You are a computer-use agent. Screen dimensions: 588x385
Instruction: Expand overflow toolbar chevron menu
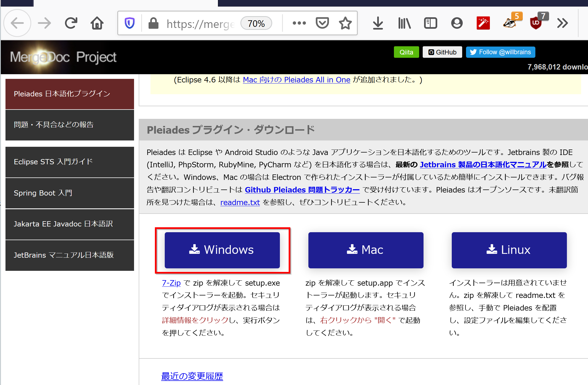point(562,23)
